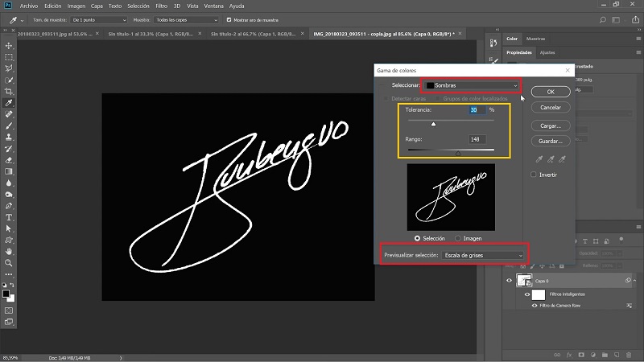Open the Filtro menu
The width and height of the screenshot is (644, 362).
(x=162, y=6)
